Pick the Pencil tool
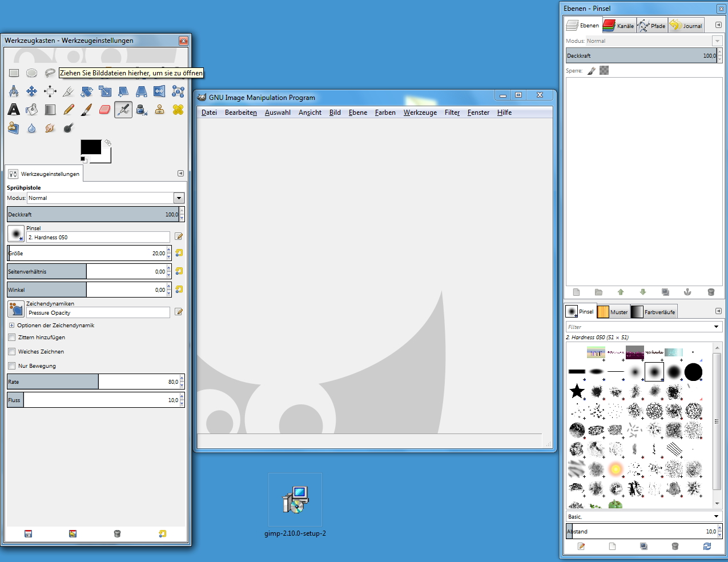 [69, 110]
